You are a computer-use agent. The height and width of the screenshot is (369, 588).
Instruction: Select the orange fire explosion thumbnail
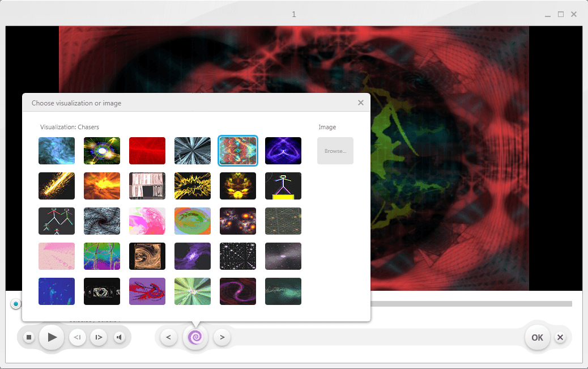[102, 186]
